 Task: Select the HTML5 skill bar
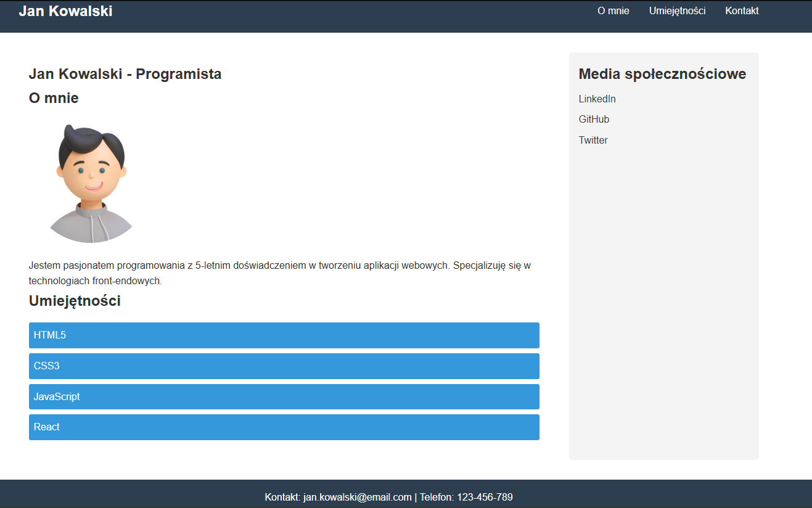(x=284, y=335)
